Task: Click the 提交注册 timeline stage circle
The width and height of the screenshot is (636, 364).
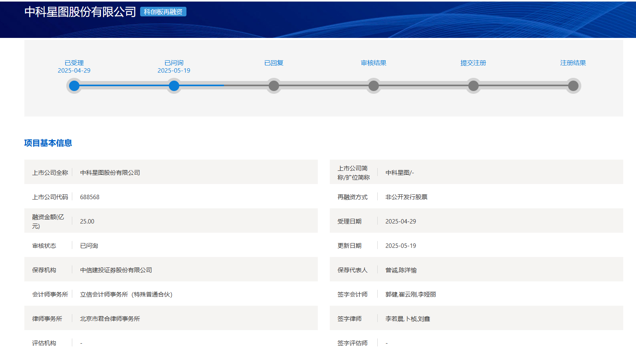Action: pyautogui.click(x=474, y=86)
